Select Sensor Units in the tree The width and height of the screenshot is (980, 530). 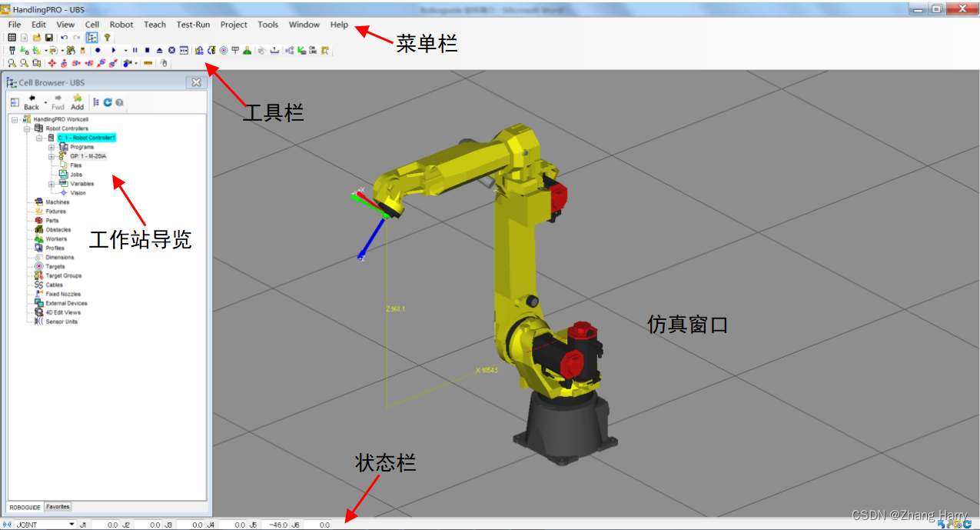click(61, 322)
